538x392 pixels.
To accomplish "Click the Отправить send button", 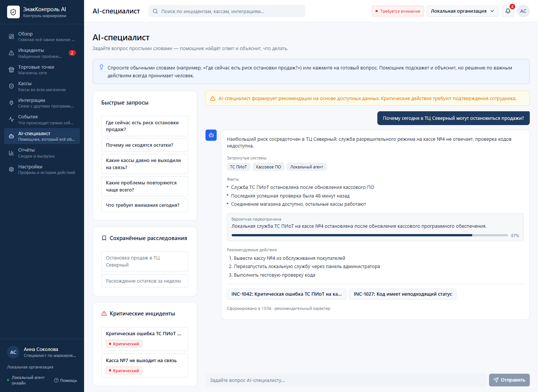I will (509, 380).
